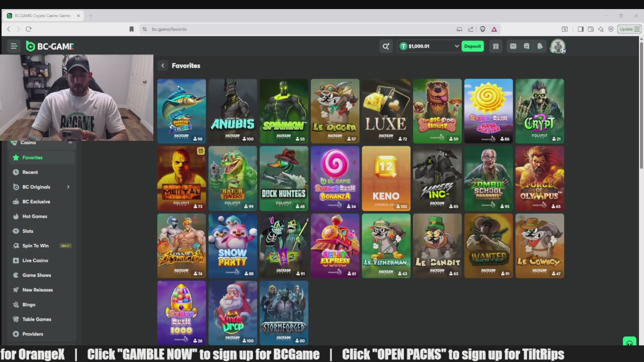Click the bookmark icon by the address bar
The width and height of the screenshot is (644, 362).
pyautogui.click(x=131, y=29)
